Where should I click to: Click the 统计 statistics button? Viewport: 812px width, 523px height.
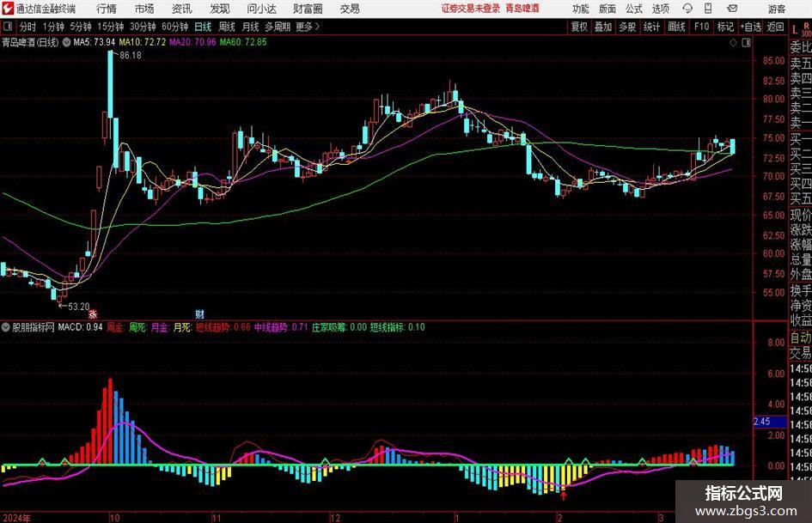coord(651,27)
